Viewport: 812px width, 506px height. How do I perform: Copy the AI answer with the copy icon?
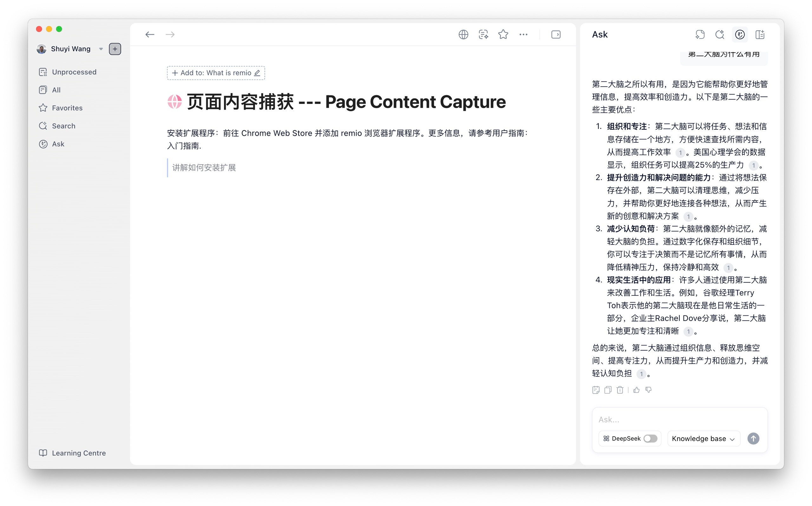coord(608,390)
